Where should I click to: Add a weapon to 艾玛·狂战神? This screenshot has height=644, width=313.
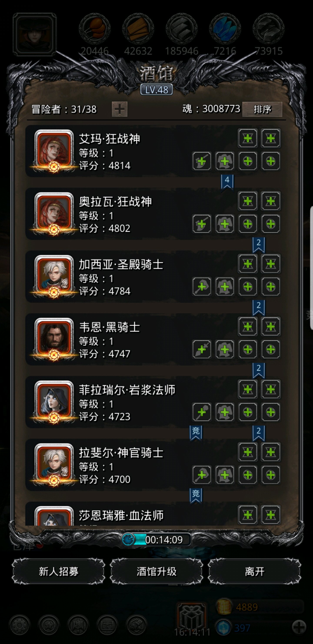coord(202,161)
